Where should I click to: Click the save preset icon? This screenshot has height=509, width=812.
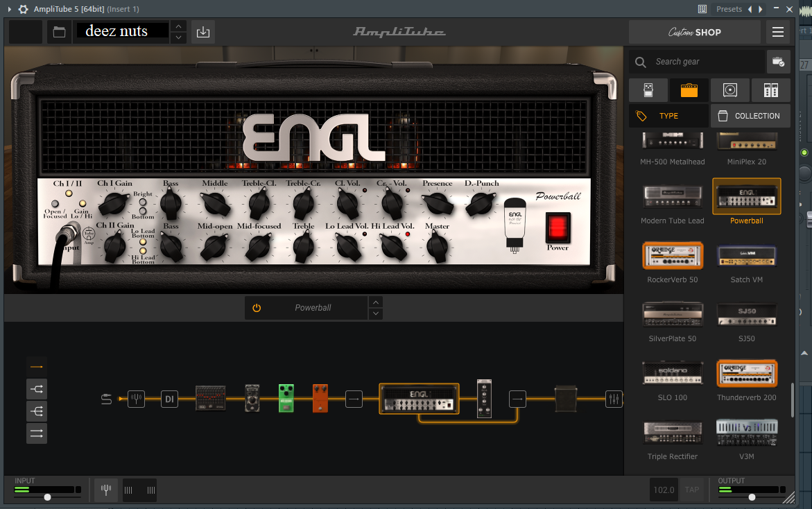pyautogui.click(x=203, y=32)
